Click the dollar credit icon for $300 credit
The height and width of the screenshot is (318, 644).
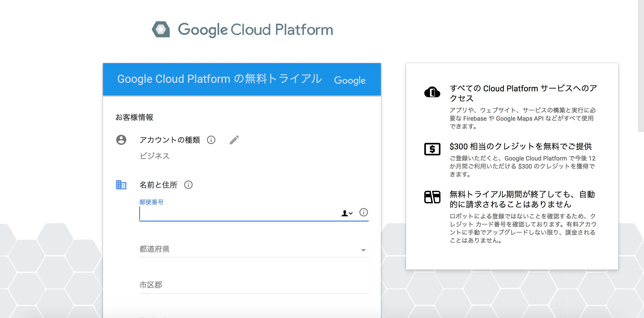coord(432,149)
